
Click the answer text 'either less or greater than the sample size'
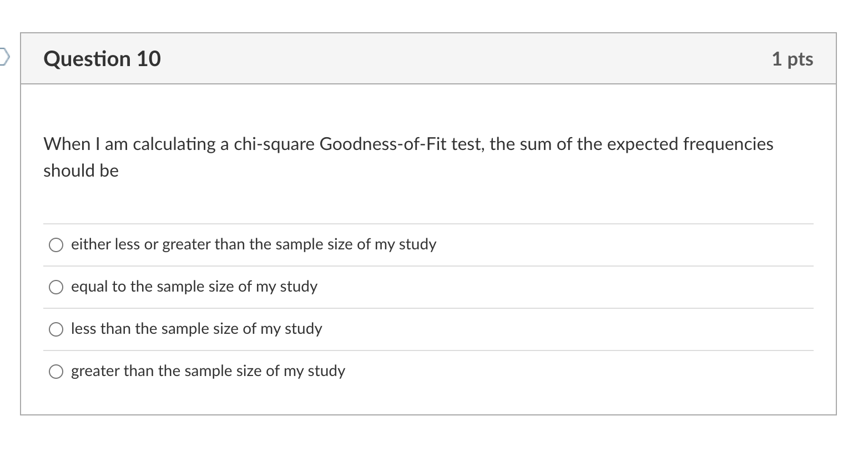pos(253,244)
